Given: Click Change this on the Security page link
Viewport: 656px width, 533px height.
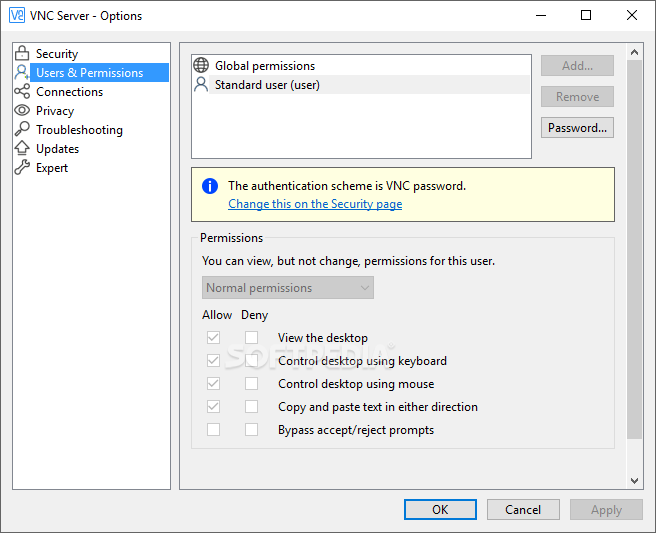Looking at the screenshot, I should pos(315,204).
